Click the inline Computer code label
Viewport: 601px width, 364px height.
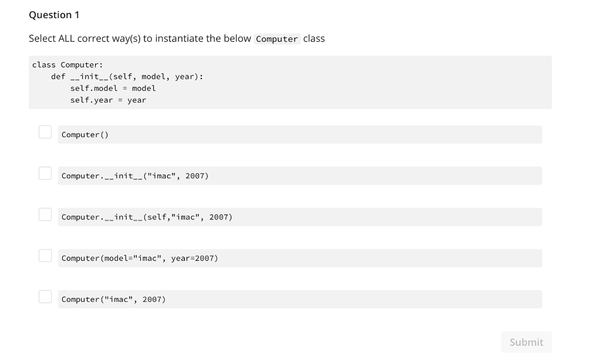[276, 39]
